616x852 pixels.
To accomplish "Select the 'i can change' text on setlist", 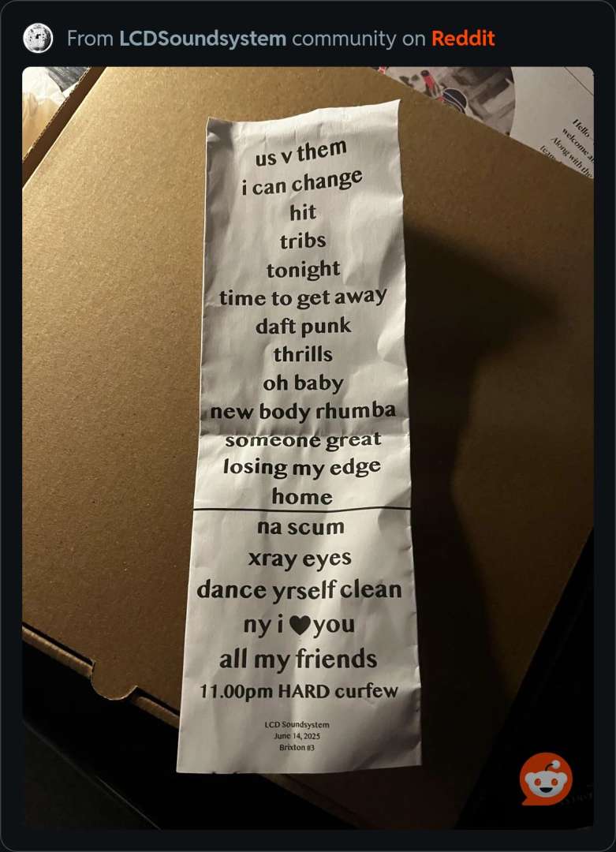I will click(x=302, y=182).
